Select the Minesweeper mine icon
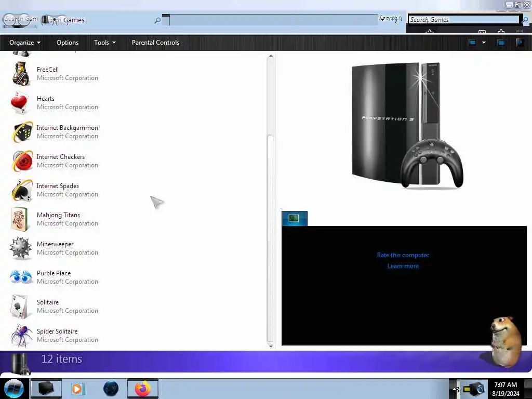The image size is (532, 399). point(21,248)
